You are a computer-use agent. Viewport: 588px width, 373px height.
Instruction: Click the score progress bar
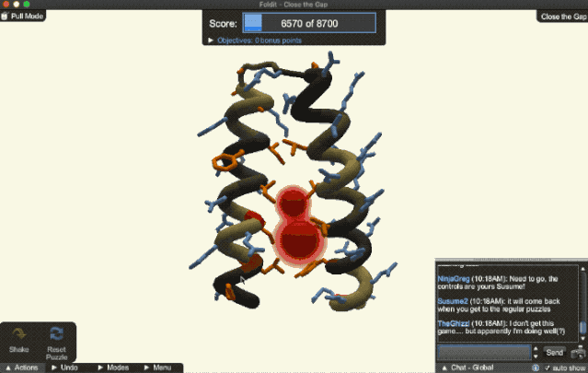[x=309, y=23]
